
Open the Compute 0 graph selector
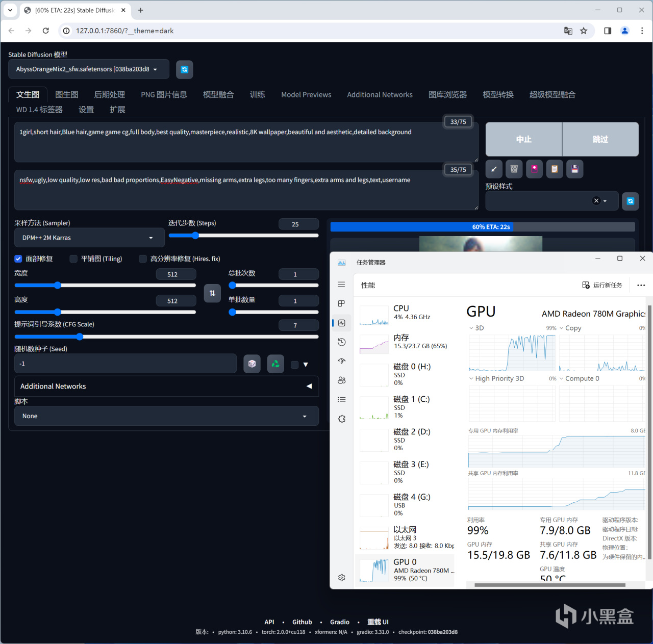(x=579, y=378)
